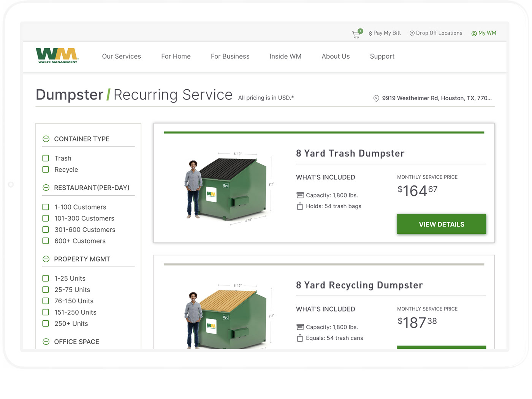
Task: Collapse the RESTAURANT(PER-DAY) section
Action: pos(46,188)
